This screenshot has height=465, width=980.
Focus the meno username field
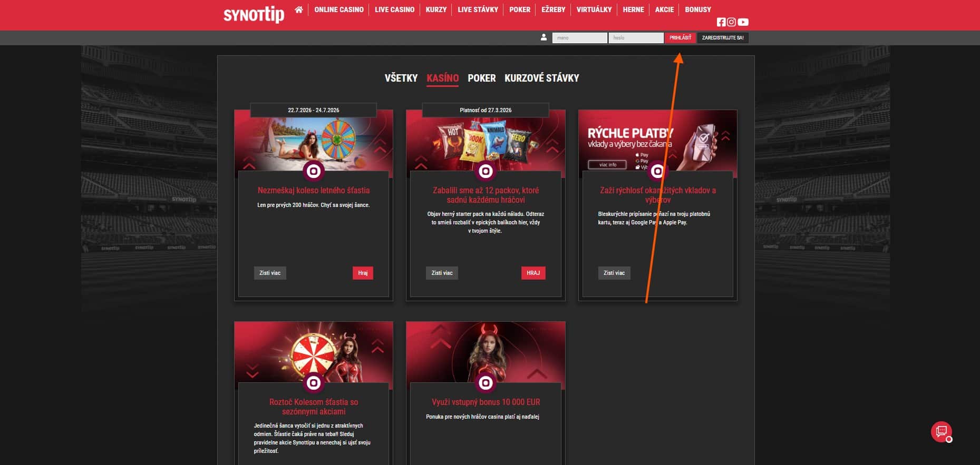579,38
